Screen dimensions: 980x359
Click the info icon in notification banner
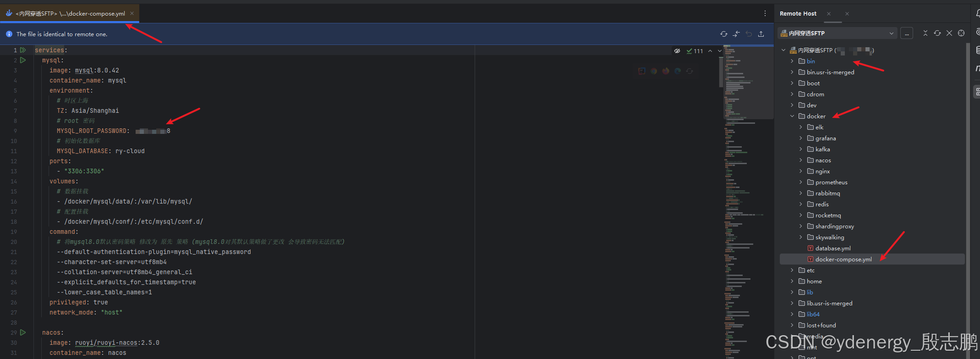[x=9, y=34]
